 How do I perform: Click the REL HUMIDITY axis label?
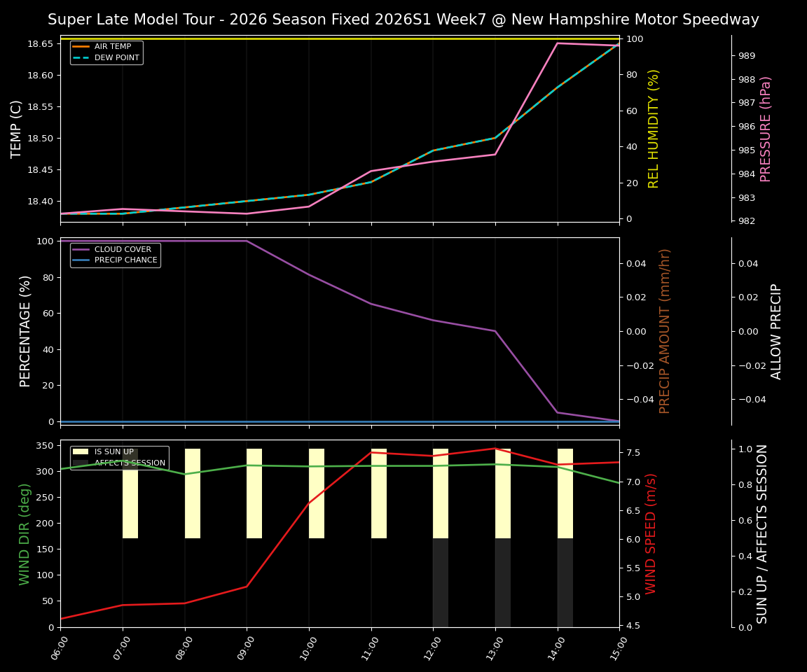click(x=653, y=128)
